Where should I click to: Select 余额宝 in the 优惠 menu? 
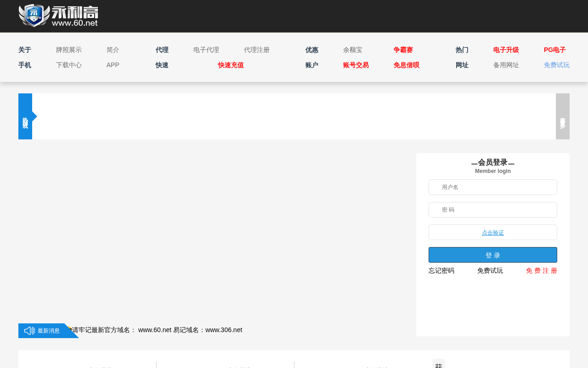click(353, 50)
